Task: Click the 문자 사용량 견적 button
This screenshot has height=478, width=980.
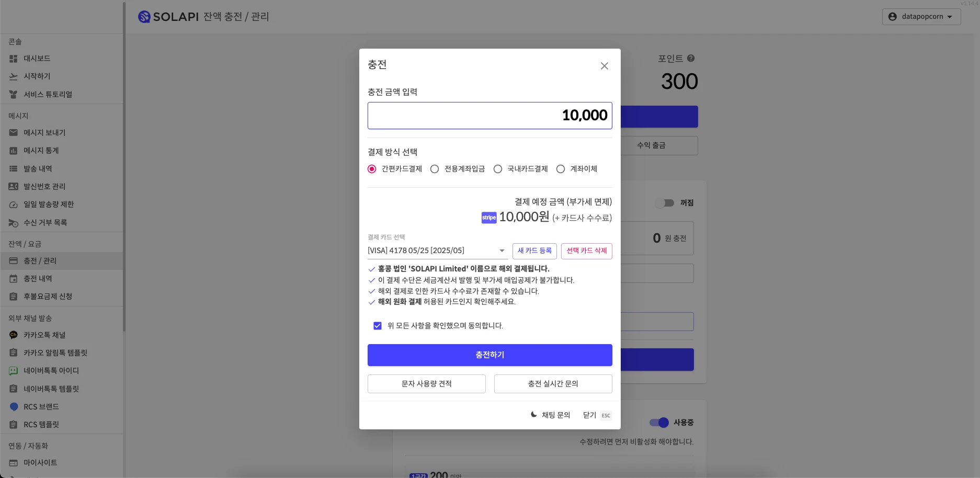Action: tap(426, 384)
